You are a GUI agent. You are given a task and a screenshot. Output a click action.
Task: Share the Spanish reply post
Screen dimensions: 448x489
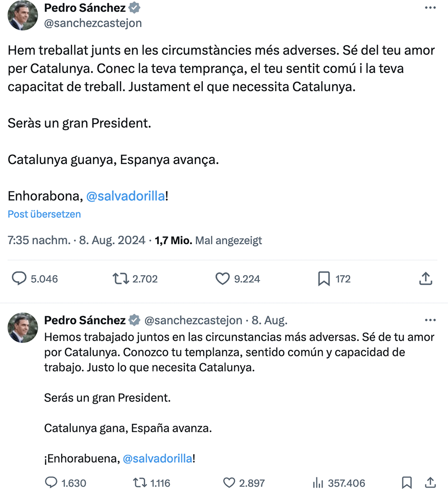(430, 482)
